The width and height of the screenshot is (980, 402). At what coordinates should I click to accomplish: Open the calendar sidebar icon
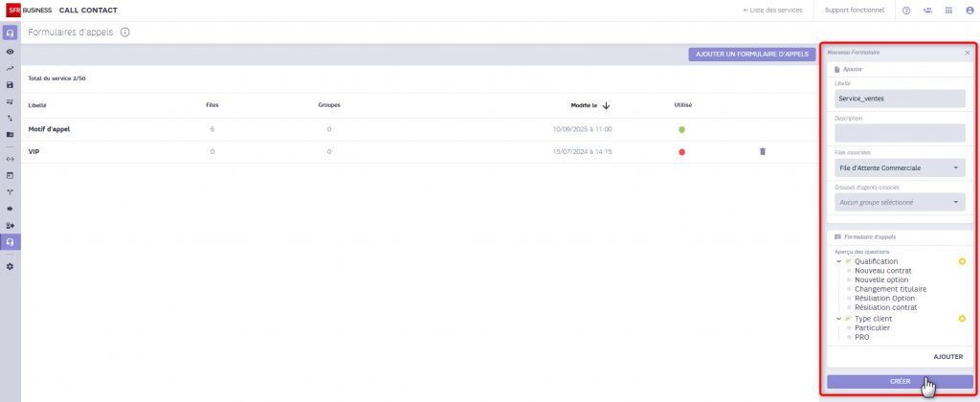point(10,176)
